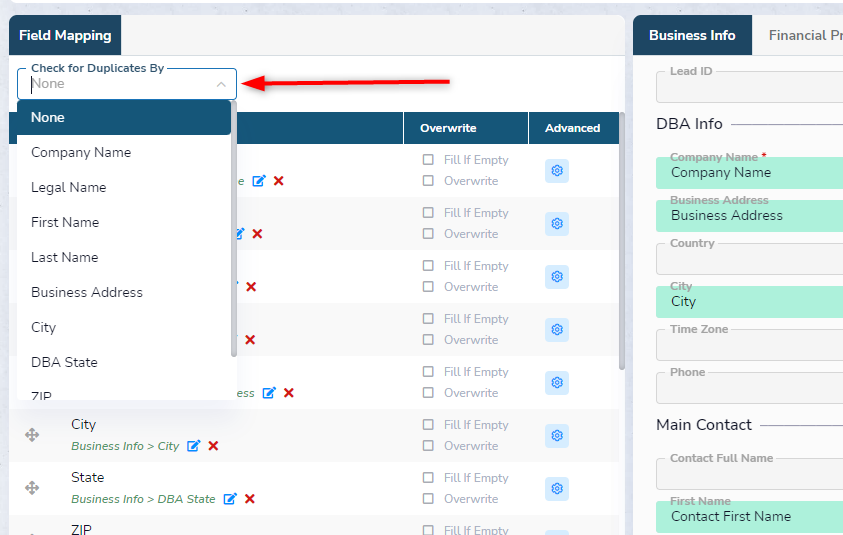Click edit icon in first mapping row
Viewport: 843px width, 535px height.
(259, 181)
